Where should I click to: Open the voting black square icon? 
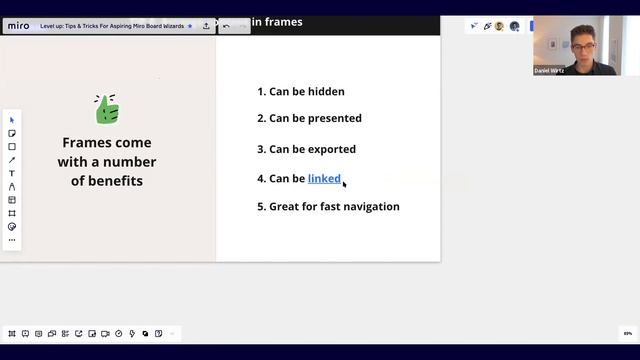(145, 333)
